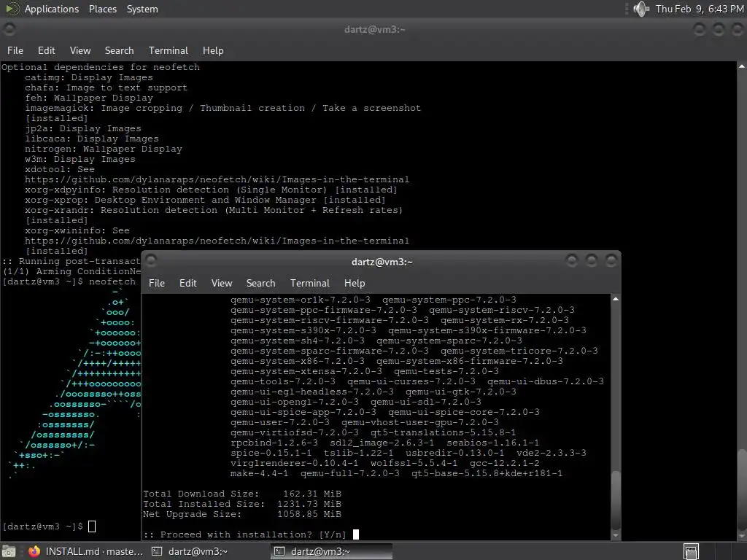747x560 pixels.
Task: Switch to Firefox INSTALL.md taskbar entry
Action: tap(86, 551)
